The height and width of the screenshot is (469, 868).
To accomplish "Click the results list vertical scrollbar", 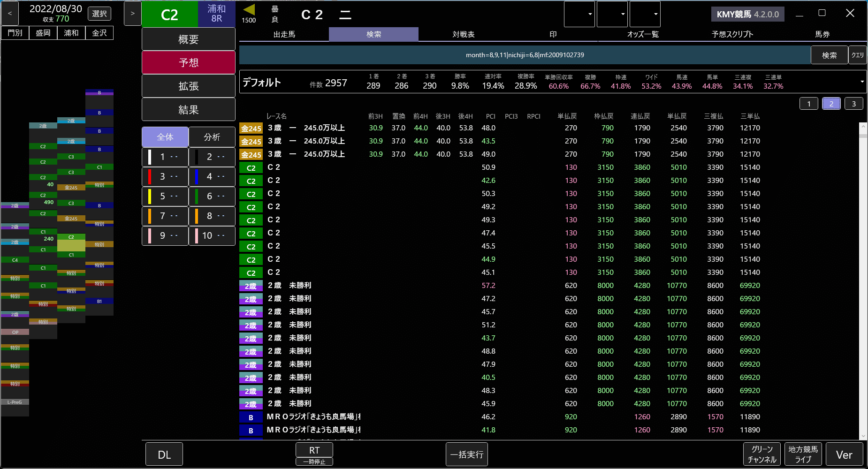I will tap(863, 280).
